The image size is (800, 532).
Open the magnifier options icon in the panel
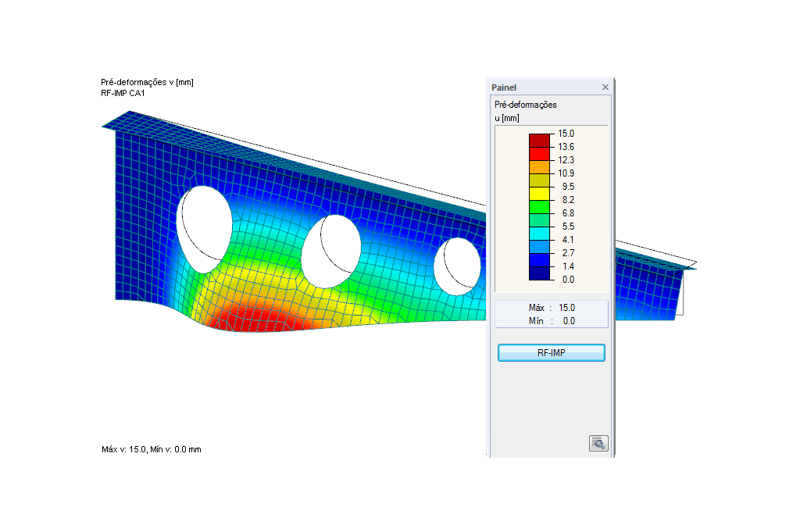(x=598, y=443)
